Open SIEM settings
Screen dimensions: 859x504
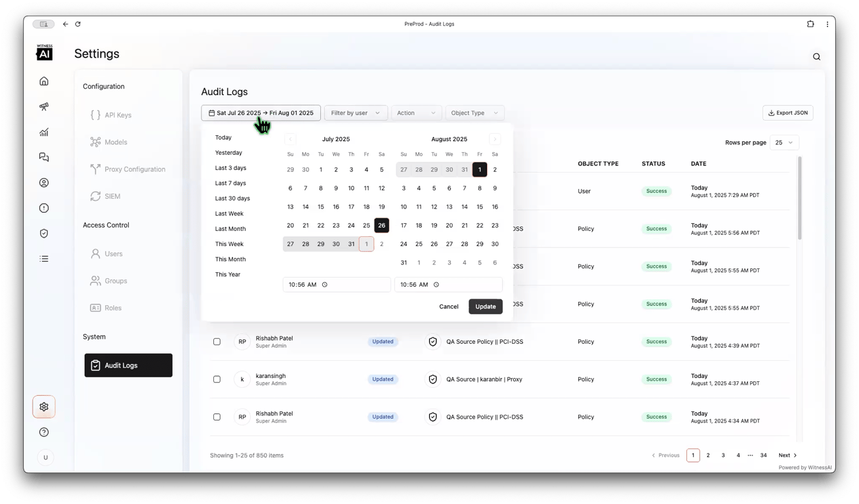[106, 196]
